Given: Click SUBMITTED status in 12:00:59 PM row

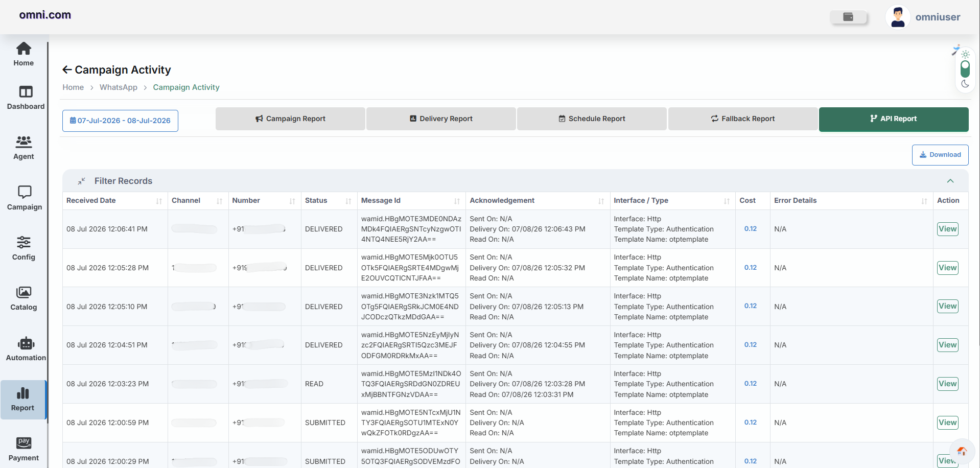Looking at the screenshot, I should click(x=325, y=423).
